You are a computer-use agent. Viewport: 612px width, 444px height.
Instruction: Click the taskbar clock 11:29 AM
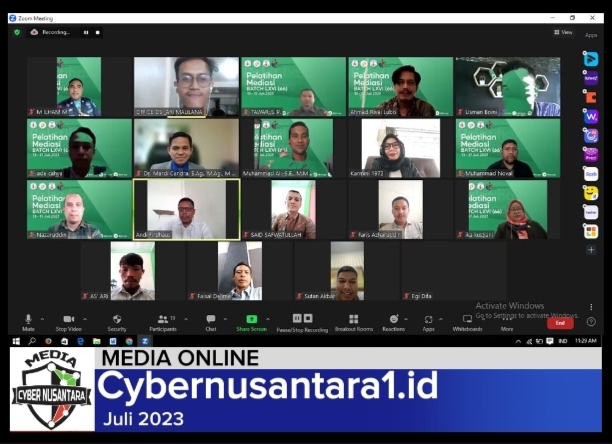(585, 341)
